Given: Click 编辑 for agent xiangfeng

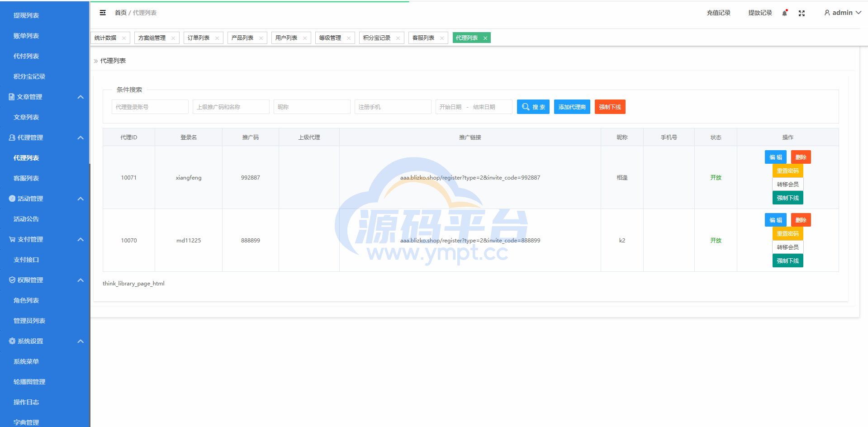Looking at the screenshot, I should coord(776,157).
